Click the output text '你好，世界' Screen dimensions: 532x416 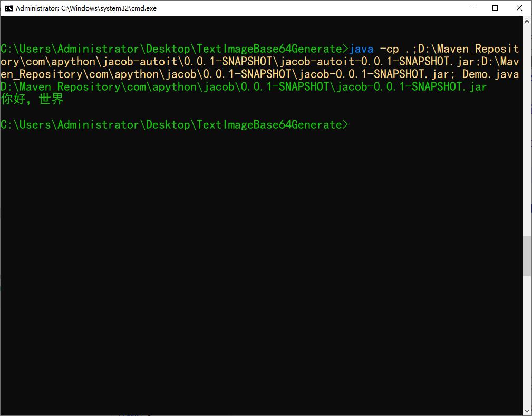pyautogui.click(x=32, y=100)
